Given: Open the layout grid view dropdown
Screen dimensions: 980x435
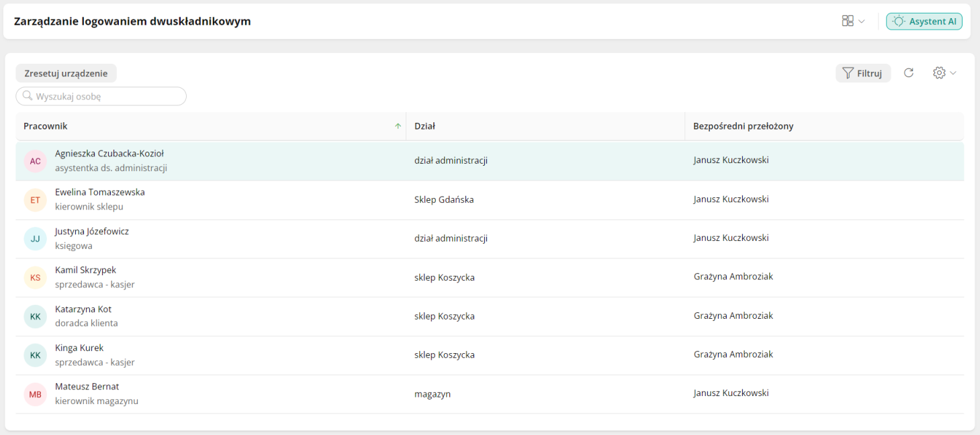Looking at the screenshot, I should pyautogui.click(x=852, y=21).
